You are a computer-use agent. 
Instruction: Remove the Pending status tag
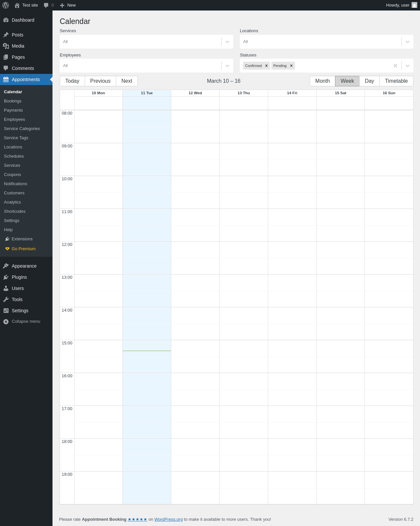click(x=291, y=66)
